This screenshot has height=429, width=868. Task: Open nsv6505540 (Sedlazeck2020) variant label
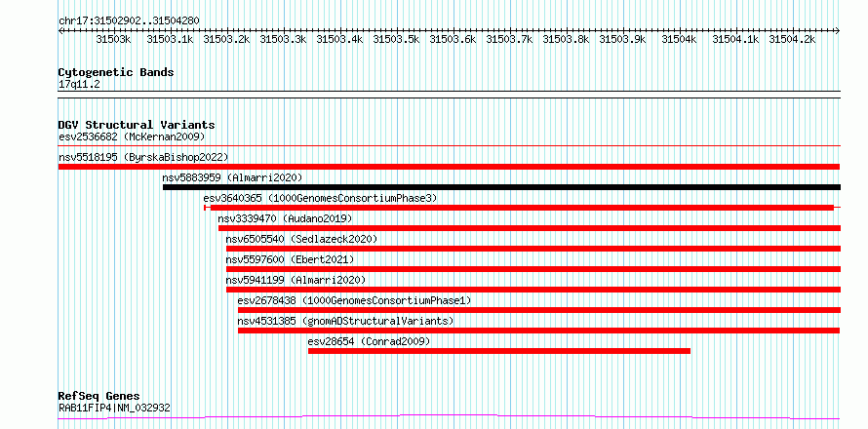coord(301,239)
